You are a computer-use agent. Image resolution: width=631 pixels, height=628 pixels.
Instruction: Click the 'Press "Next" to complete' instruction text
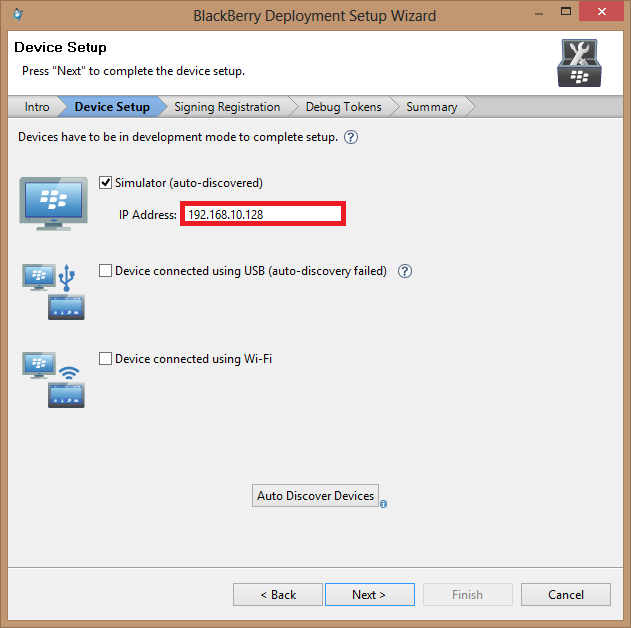coord(133,71)
